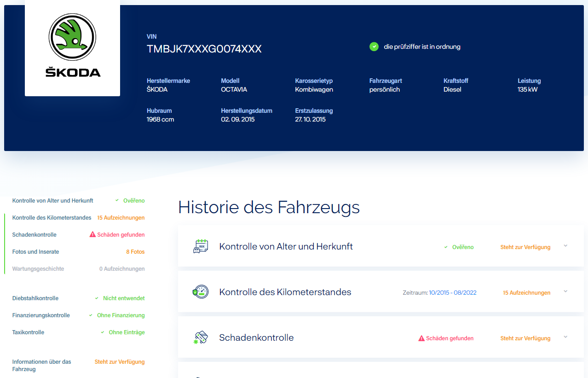This screenshot has width=588, height=378.
Task: Click the red warning triangle in Schadenkontrolle card
Action: click(421, 338)
